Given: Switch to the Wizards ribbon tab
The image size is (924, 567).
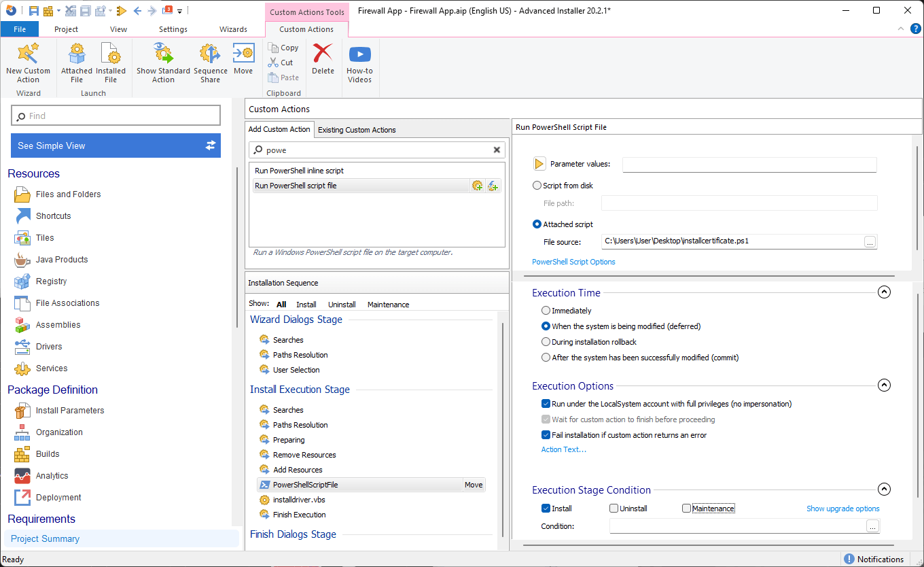Looking at the screenshot, I should coord(233,29).
